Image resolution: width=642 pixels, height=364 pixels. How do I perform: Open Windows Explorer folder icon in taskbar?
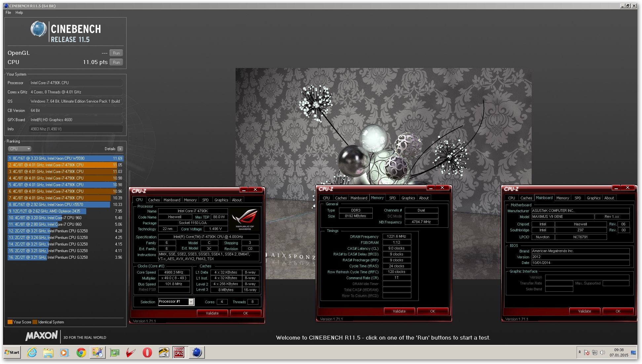click(x=48, y=352)
